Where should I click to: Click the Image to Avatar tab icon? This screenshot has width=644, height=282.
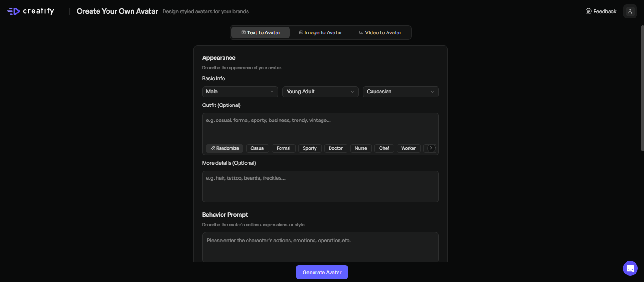[301, 32]
